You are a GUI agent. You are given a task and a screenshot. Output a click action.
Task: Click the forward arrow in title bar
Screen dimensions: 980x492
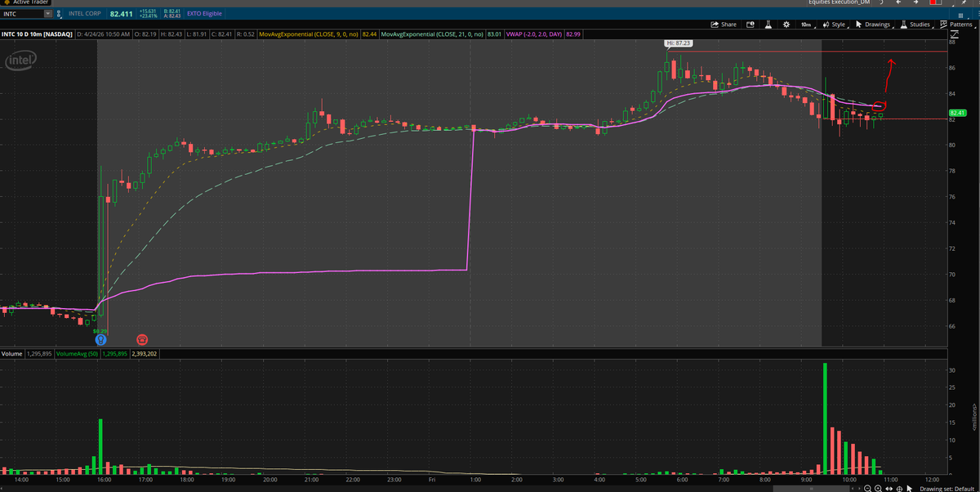tap(916, 2)
